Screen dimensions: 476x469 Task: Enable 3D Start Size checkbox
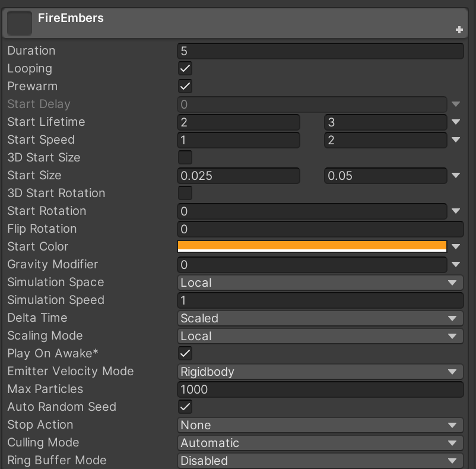(x=185, y=158)
